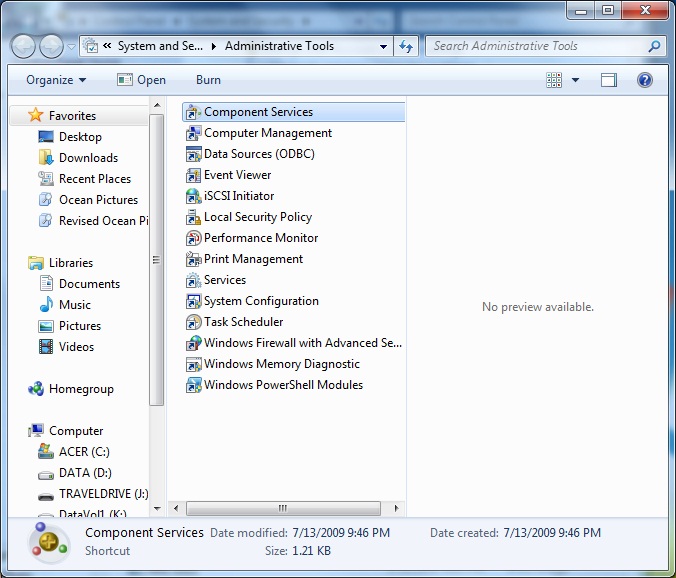This screenshot has height=578, width=676.
Task: Select the Local Security Policy icon
Action: (193, 217)
